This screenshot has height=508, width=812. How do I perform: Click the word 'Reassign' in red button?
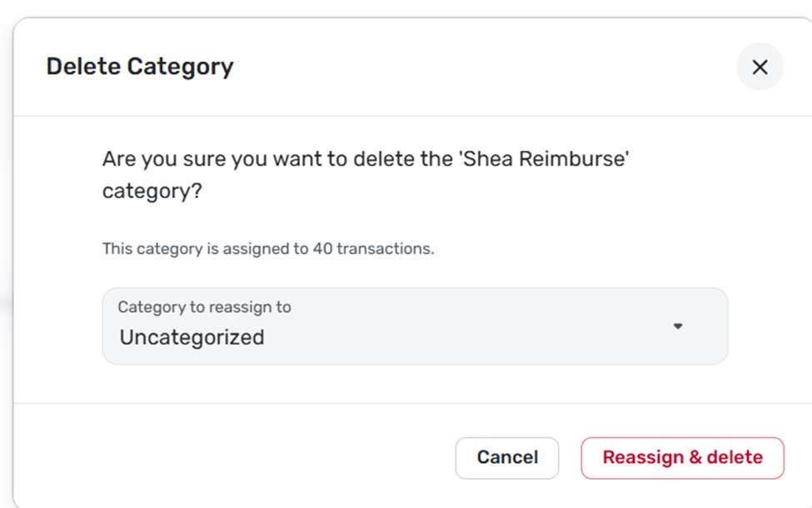pos(643,457)
